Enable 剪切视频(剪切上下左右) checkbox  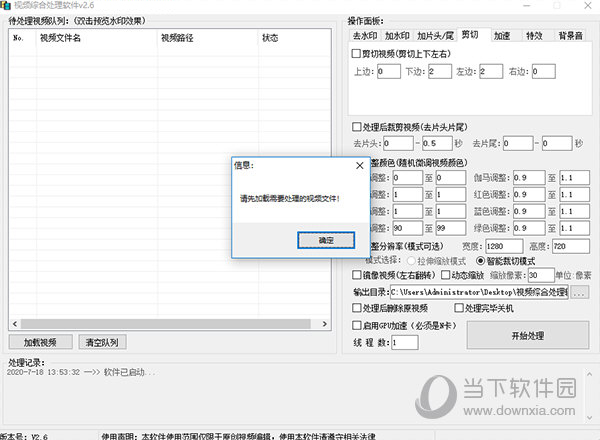pos(356,54)
